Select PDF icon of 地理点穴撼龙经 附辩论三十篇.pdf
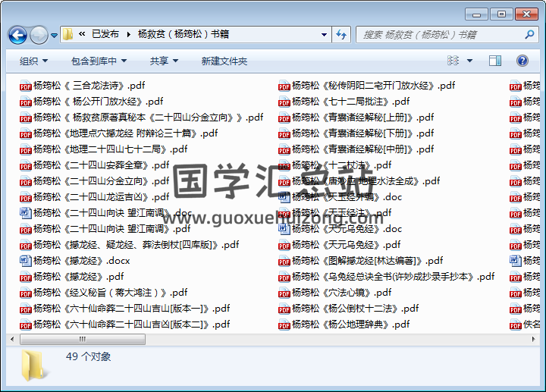 26,133
